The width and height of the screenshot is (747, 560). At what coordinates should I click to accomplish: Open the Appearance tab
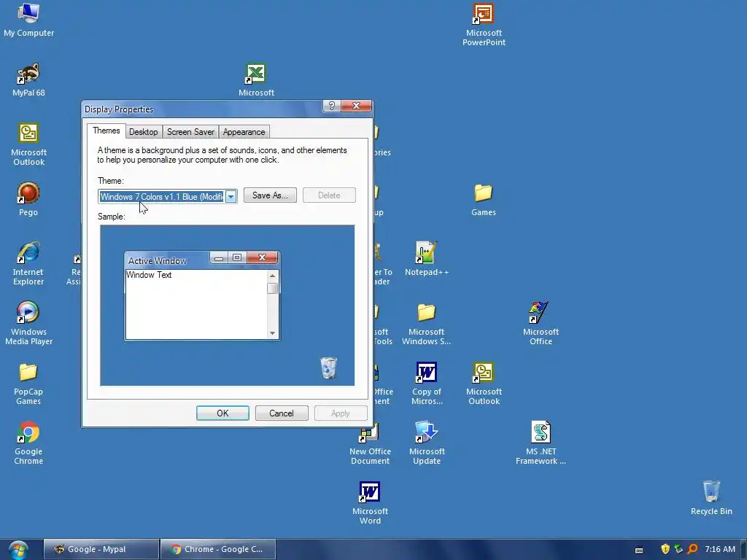coord(244,132)
